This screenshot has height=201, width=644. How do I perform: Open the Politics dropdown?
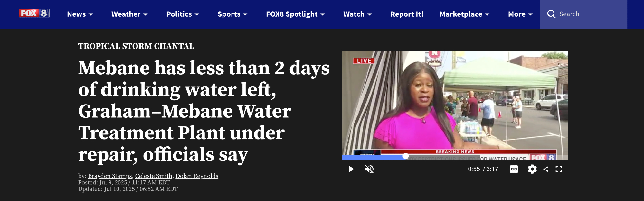183,14
